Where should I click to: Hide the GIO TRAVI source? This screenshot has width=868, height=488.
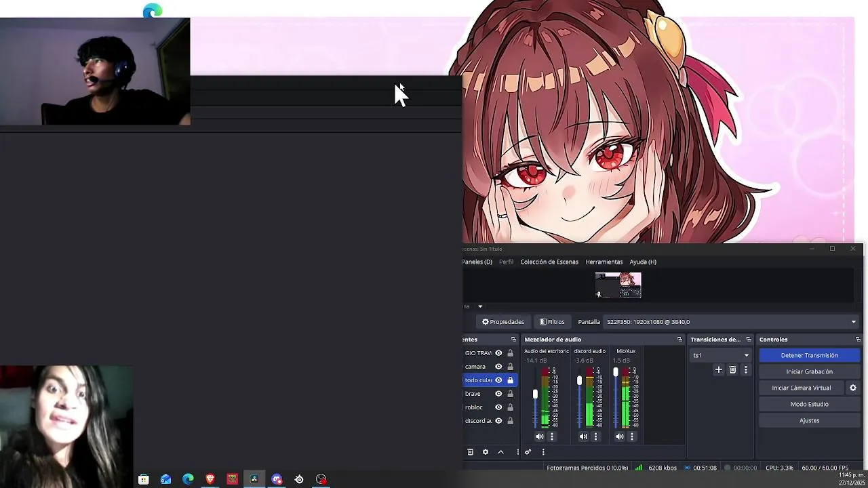pyautogui.click(x=498, y=352)
